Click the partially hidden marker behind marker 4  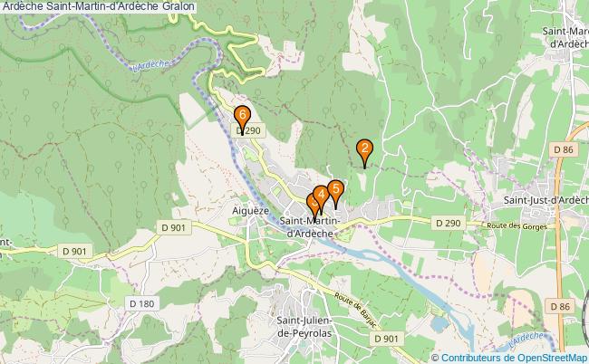click(310, 205)
